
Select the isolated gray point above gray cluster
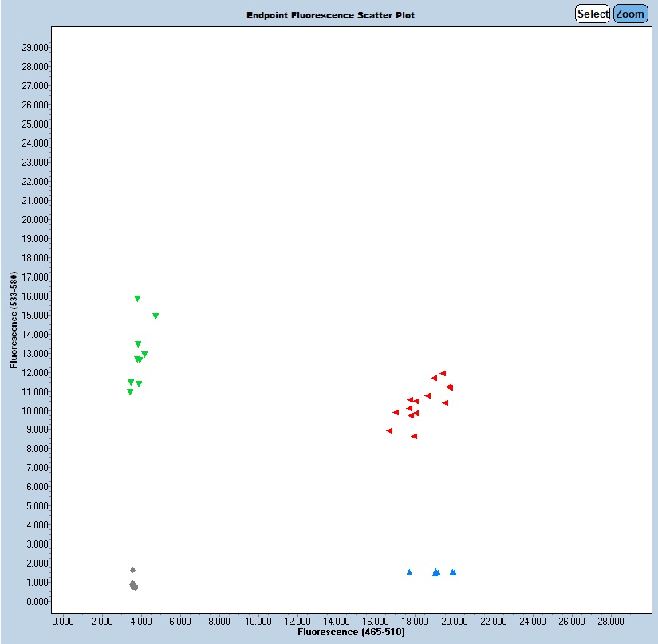coord(132,570)
